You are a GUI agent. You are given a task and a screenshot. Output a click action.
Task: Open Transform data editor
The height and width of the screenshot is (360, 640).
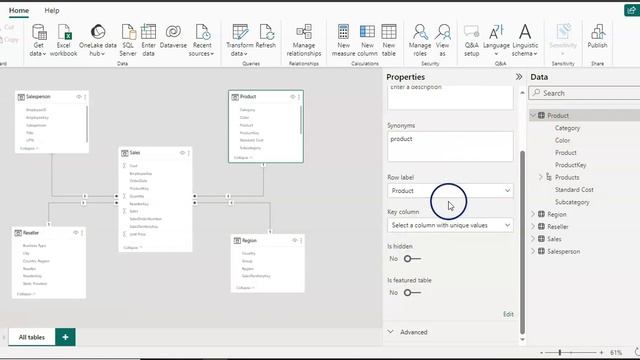[x=240, y=40]
